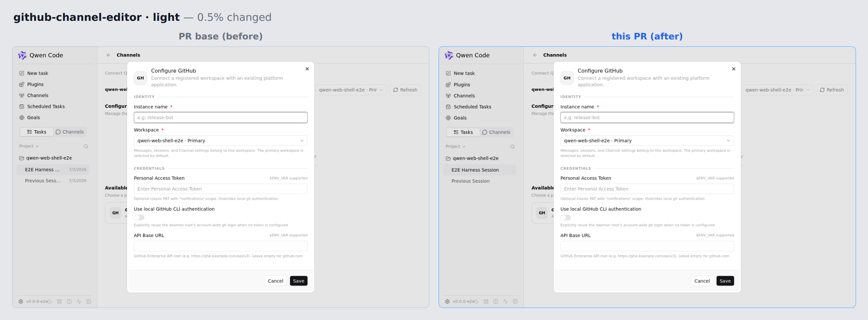This screenshot has width=868, height=320.
Task: Switch to the chat-bubble Channels tab in after panel
Action: [x=496, y=132]
